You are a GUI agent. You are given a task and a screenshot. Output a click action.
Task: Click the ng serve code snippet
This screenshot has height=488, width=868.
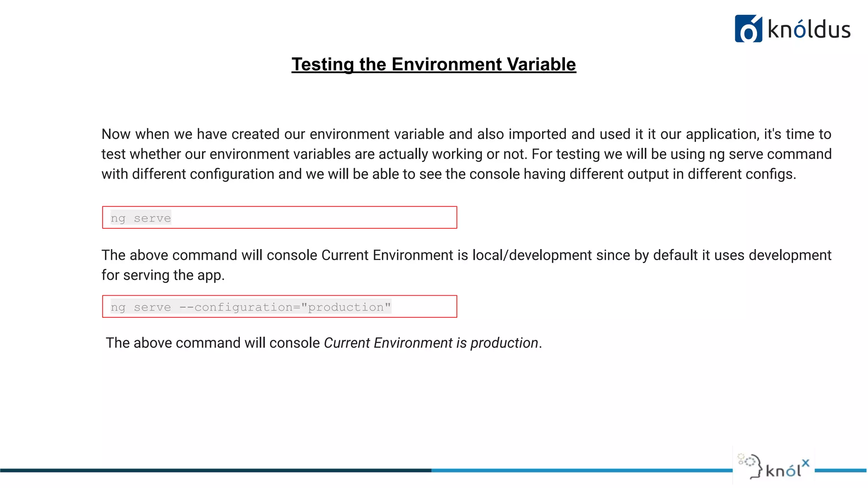(x=141, y=218)
